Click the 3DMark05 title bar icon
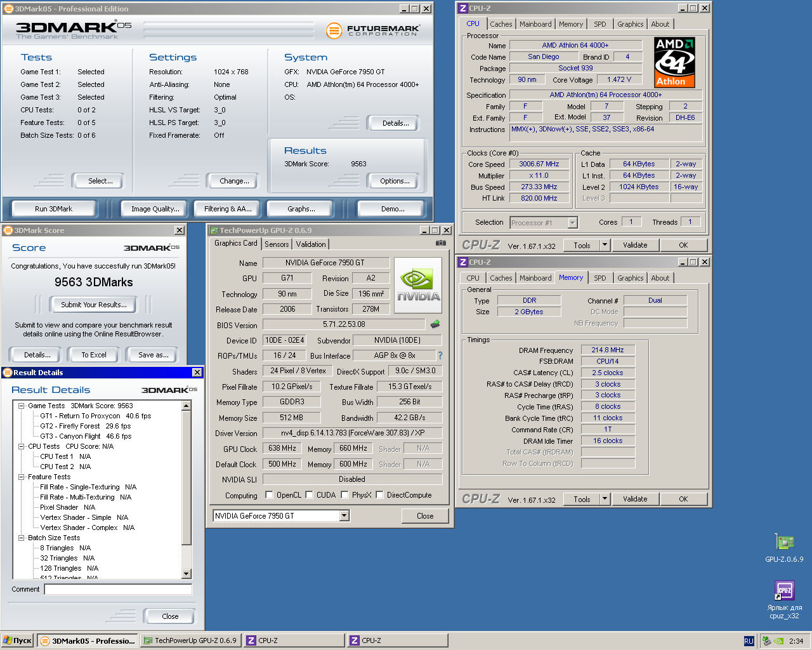Viewport: 812px width, 650px height. [8, 9]
